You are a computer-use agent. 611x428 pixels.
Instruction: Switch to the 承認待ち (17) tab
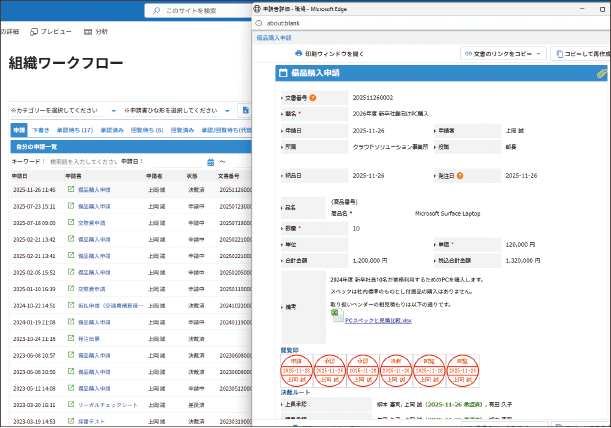coord(74,130)
